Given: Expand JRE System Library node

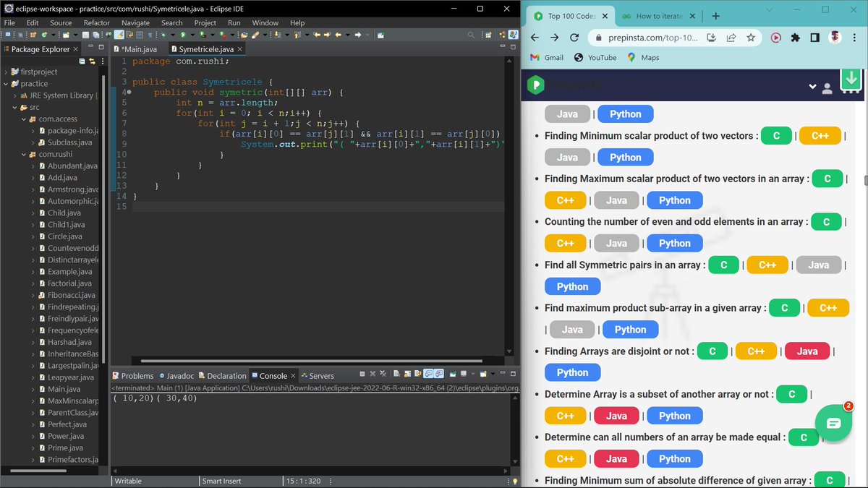Looking at the screenshot, I should tap(14, 95).
